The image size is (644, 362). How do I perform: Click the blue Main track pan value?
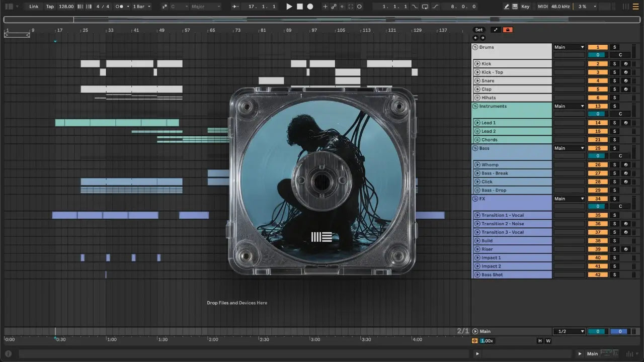point(619,331)
